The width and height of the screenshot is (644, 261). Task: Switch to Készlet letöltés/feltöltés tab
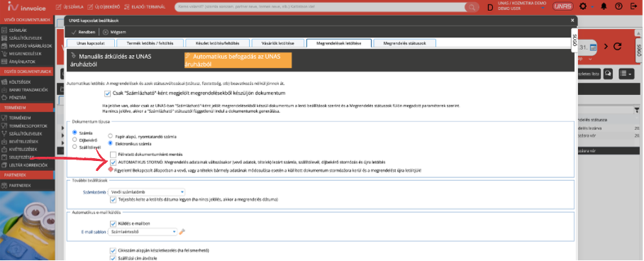click(x=217, y=43)
